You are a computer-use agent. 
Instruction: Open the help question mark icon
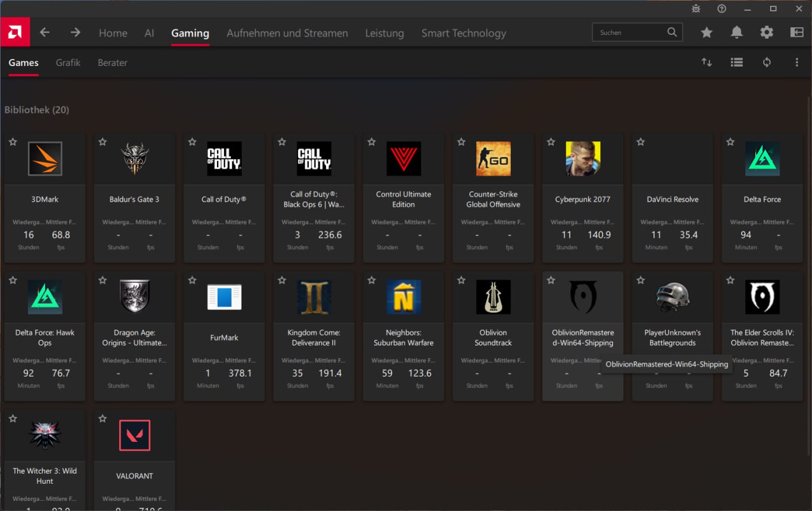coord(722,8)
